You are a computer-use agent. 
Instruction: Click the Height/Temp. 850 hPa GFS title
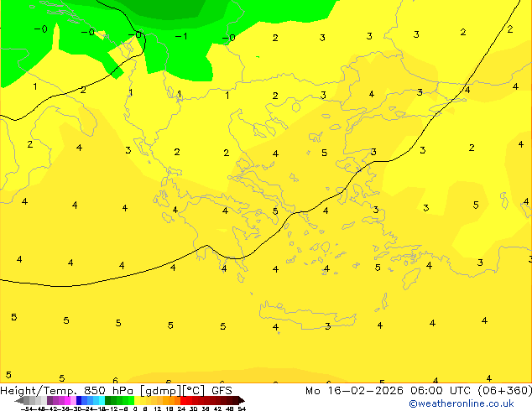pos(116,391)
